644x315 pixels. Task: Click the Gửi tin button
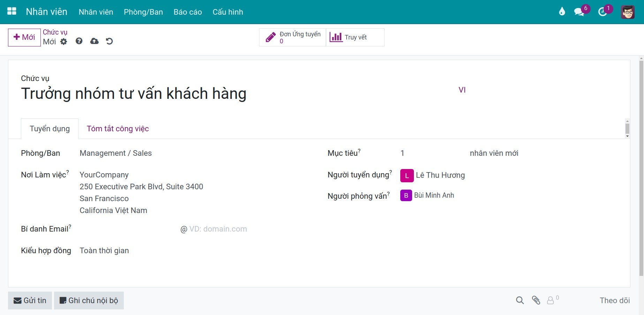click(30, 300)
